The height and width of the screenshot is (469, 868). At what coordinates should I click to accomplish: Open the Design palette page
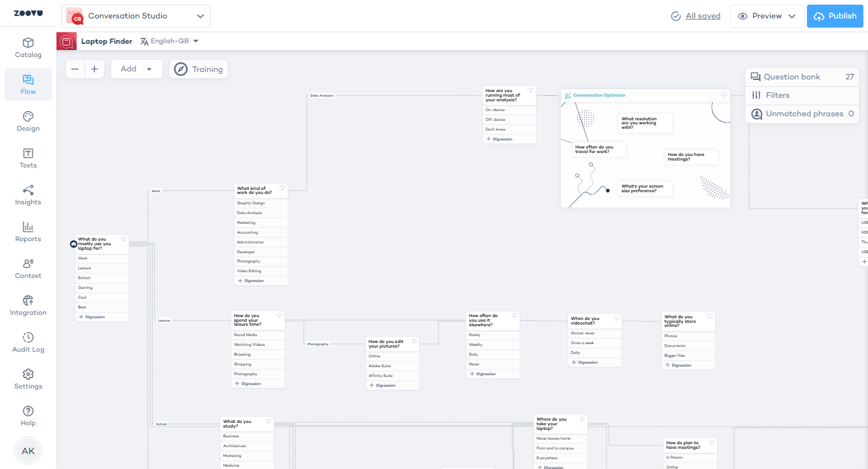[x=28, y=121]
